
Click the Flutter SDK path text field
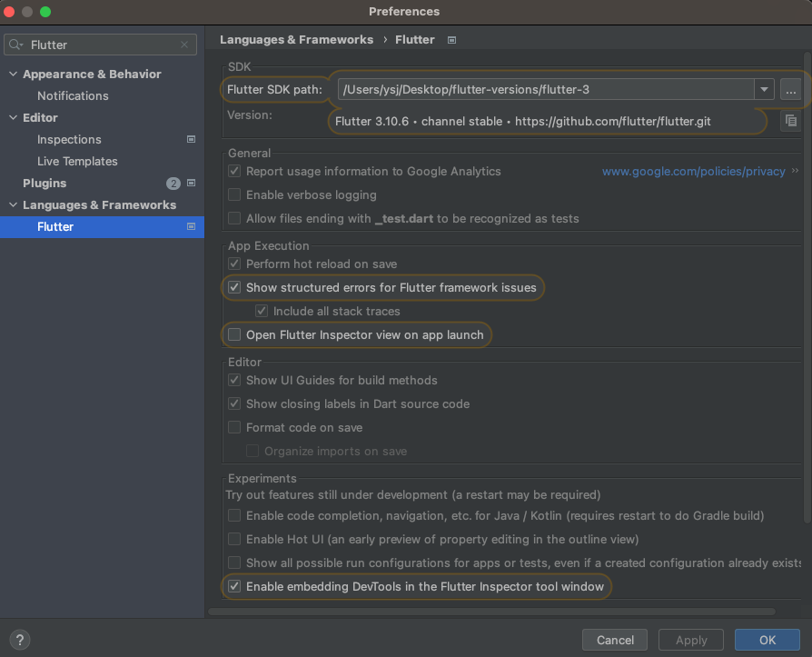coord(546,90)
